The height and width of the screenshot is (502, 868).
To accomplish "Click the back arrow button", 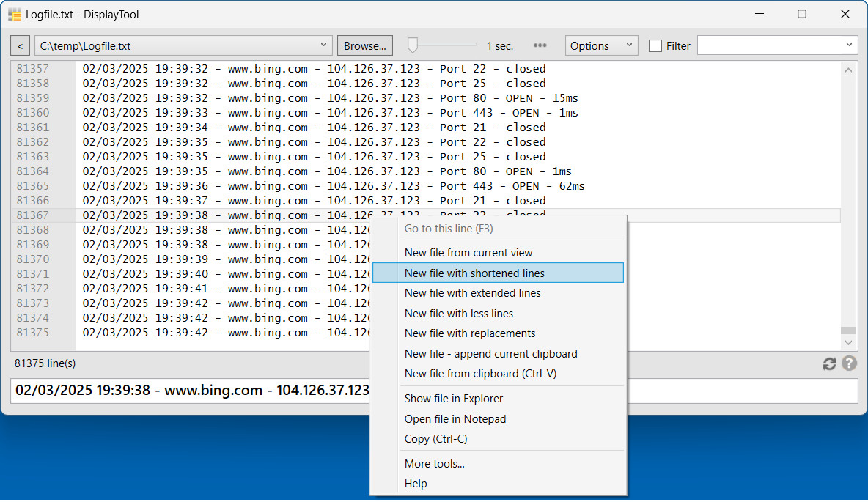I will 20,46.
